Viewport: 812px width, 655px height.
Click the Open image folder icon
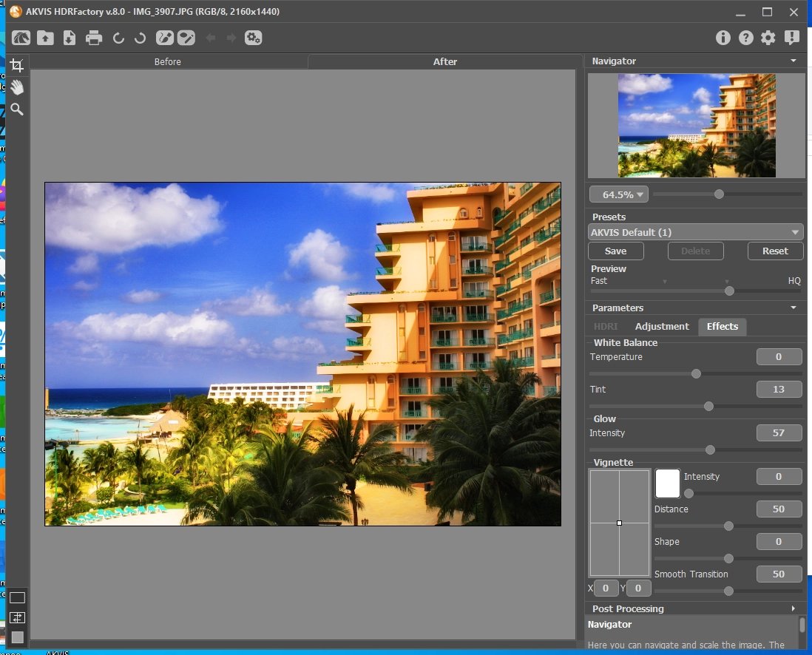click(x=46, y=38)
